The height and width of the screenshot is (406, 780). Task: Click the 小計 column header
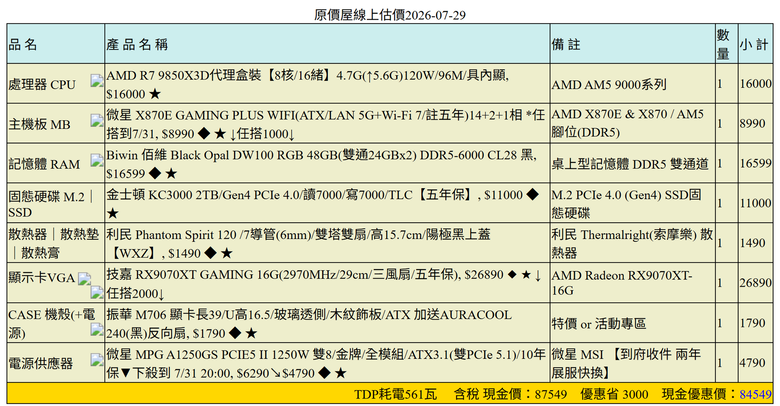point(754,44)
